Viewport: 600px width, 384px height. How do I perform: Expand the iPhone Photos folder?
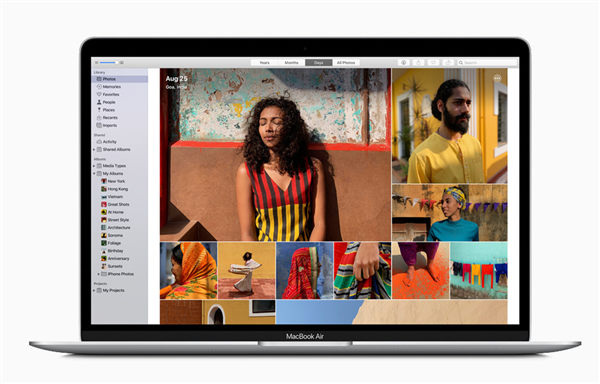coord(99,274)
